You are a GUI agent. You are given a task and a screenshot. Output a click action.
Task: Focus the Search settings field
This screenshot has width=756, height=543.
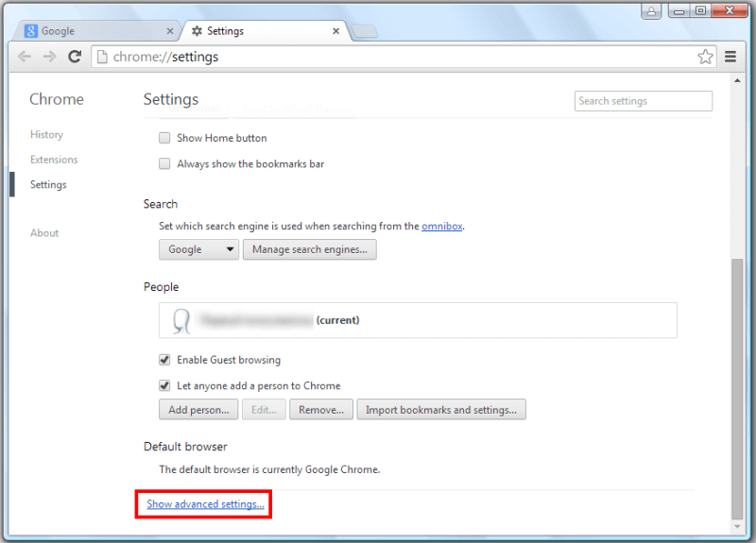pos(644,101)
